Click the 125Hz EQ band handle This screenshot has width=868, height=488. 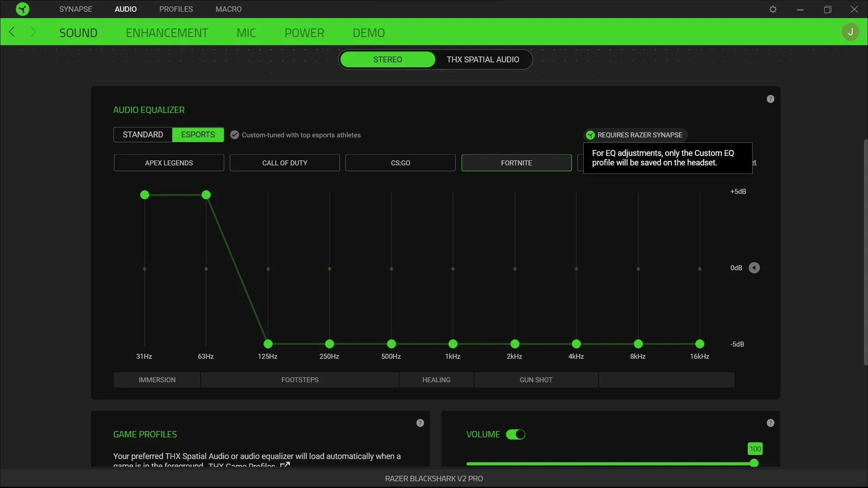[x=268, y=344]
